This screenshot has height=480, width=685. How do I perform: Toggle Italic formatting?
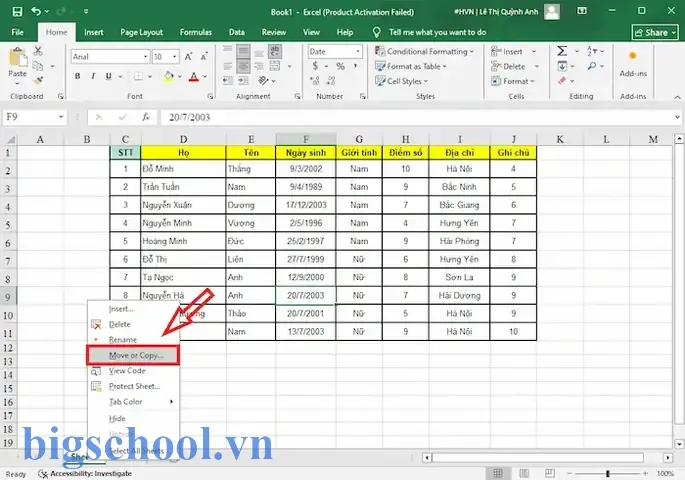pos(93,76)
